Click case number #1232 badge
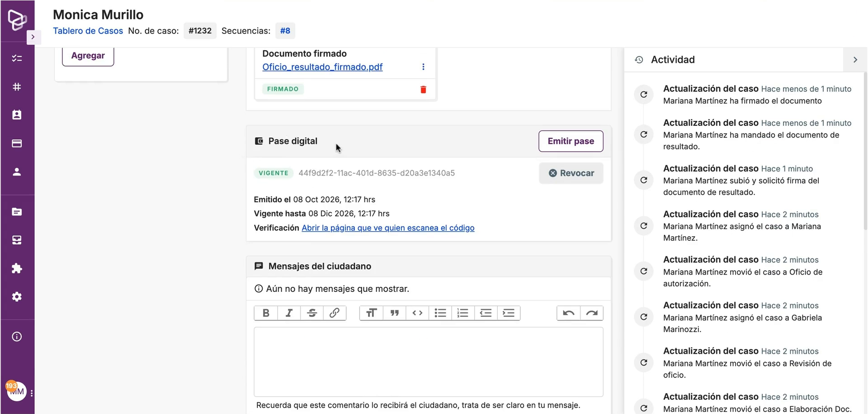 point(200,31)
